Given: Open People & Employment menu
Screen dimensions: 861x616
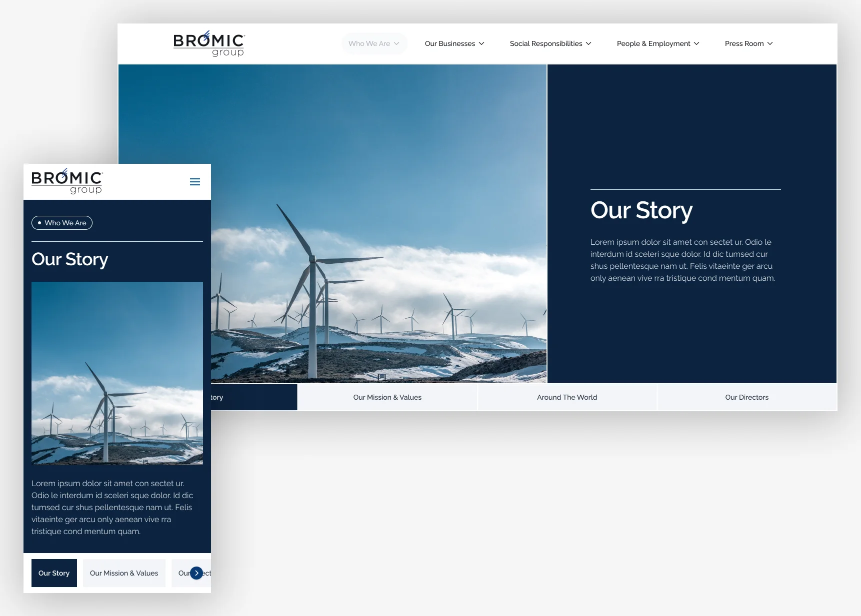Looking at the screenshot, I should [x=657, y=43].
